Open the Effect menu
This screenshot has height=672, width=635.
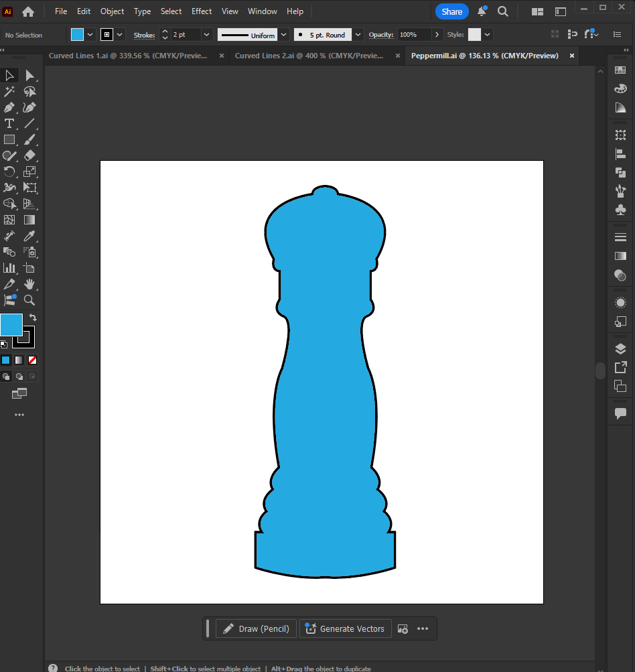(202, 11)
